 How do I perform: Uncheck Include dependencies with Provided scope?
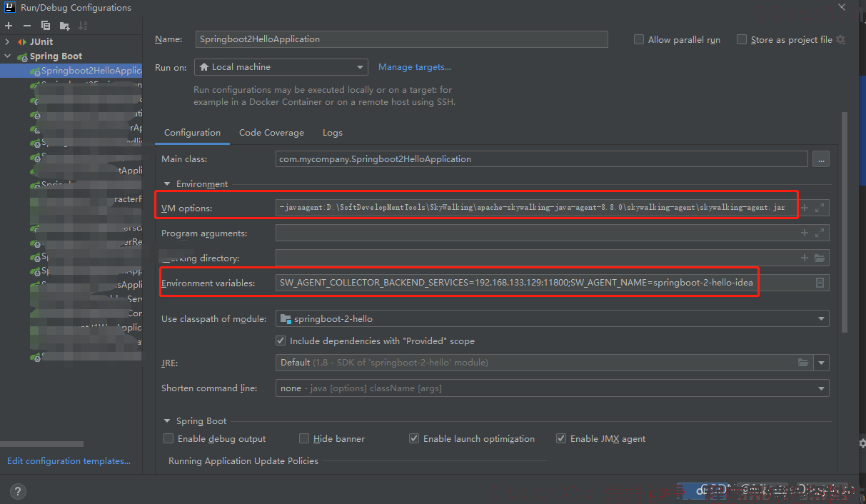[x=281, y=341]
